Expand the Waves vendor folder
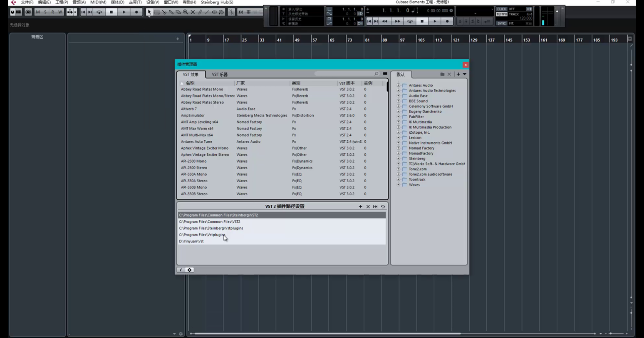 398,185
